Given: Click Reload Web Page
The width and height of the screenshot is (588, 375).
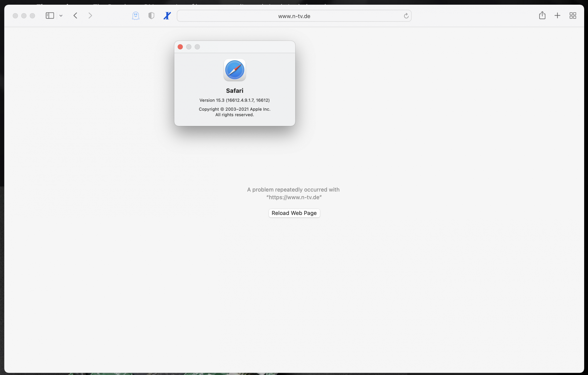Looking at the screenshot, I should coord(294,213).
